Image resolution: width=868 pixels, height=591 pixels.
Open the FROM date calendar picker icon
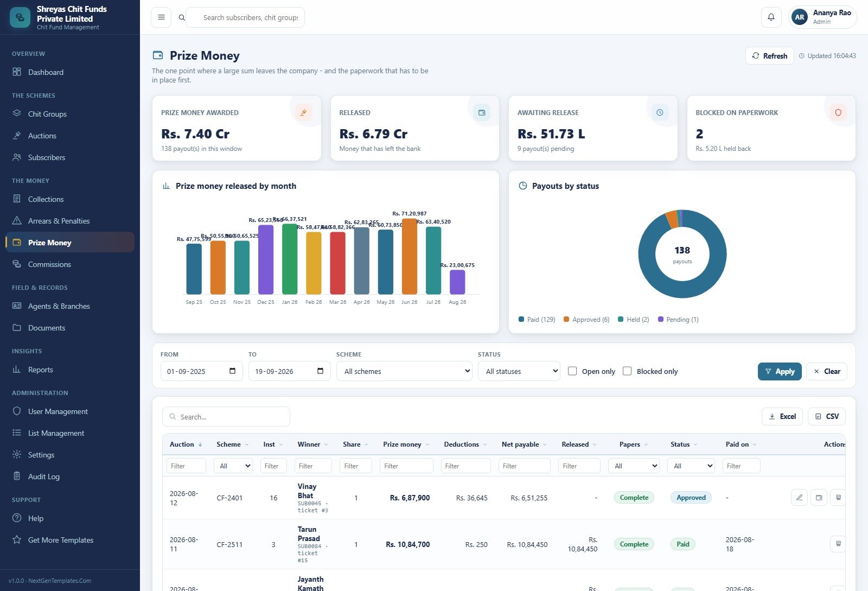(232, 371)
